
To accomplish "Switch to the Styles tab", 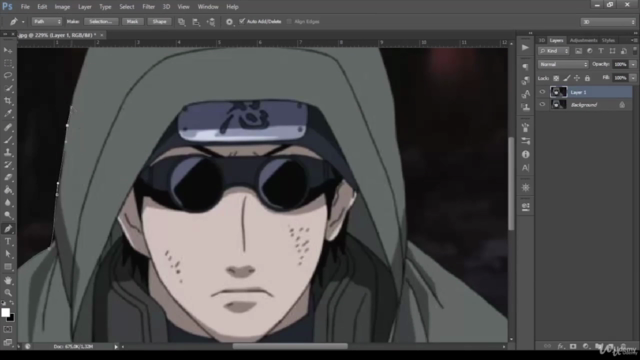I will [x=608, y=40].
